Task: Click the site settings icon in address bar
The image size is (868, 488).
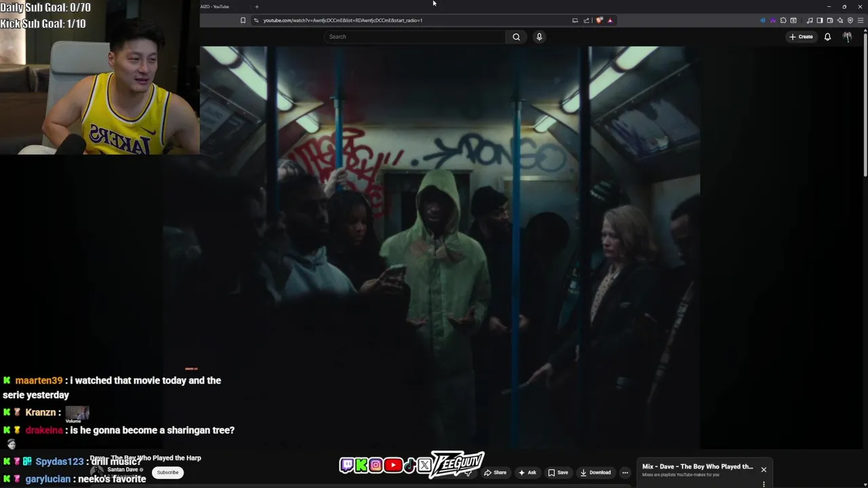Action: coord(256,20)
